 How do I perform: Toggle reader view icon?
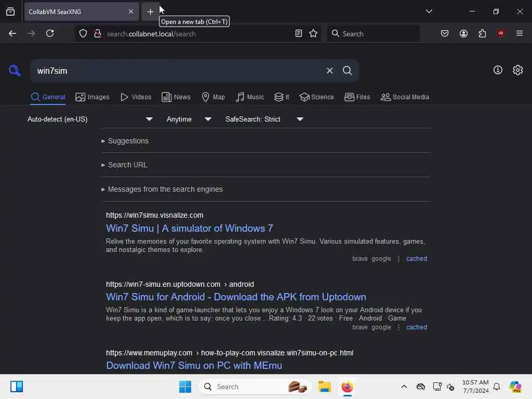point(299,34)
